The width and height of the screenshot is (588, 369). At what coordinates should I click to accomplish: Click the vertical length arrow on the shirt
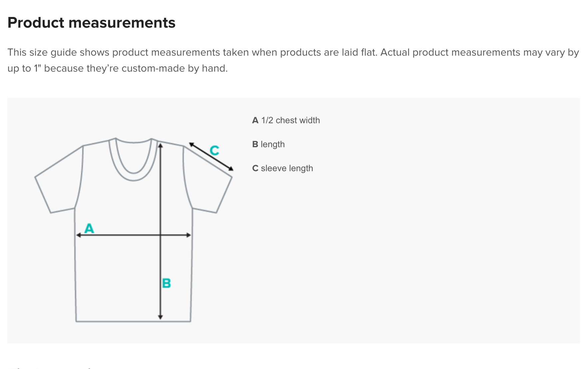click(160, 231)
